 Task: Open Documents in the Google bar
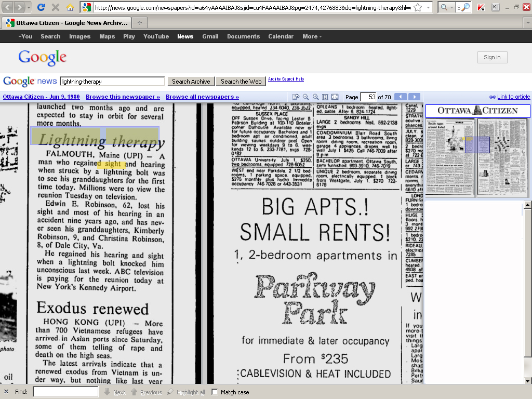click(243, 36)
